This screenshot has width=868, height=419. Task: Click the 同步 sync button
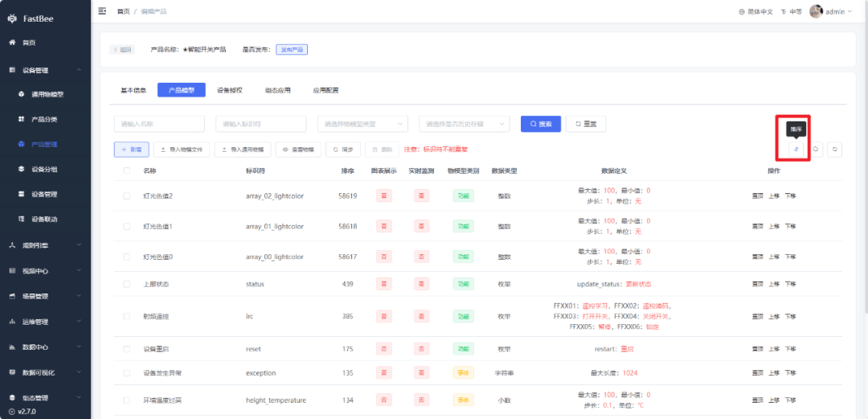tap(343, 150)
